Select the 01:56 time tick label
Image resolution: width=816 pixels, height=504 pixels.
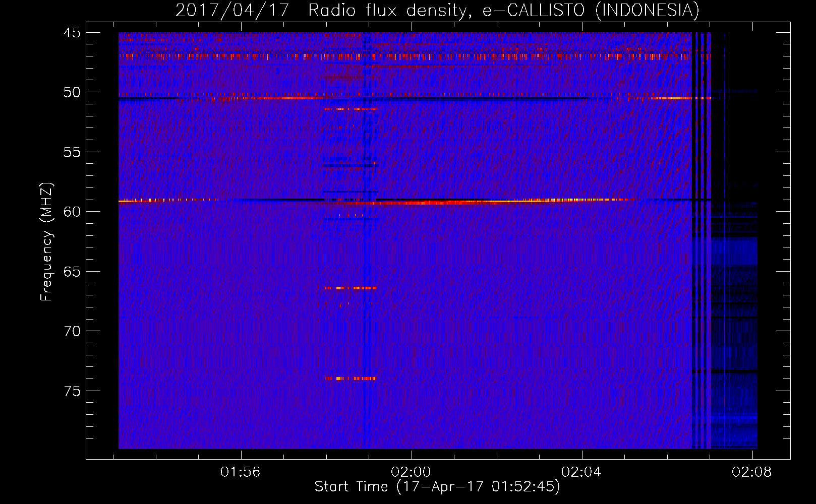click(x=241, y=472)
